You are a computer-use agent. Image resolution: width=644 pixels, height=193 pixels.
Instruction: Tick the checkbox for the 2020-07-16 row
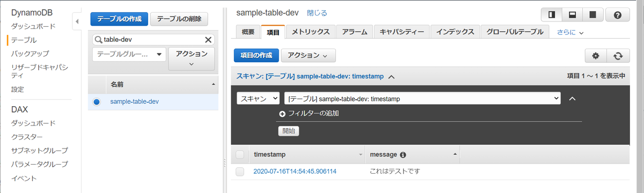pos(240,172)
